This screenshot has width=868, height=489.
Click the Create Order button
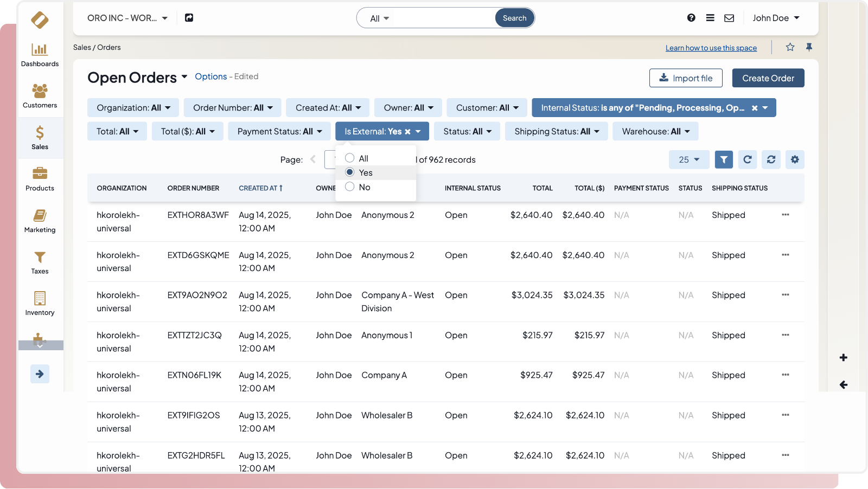[x=768, y=78]
